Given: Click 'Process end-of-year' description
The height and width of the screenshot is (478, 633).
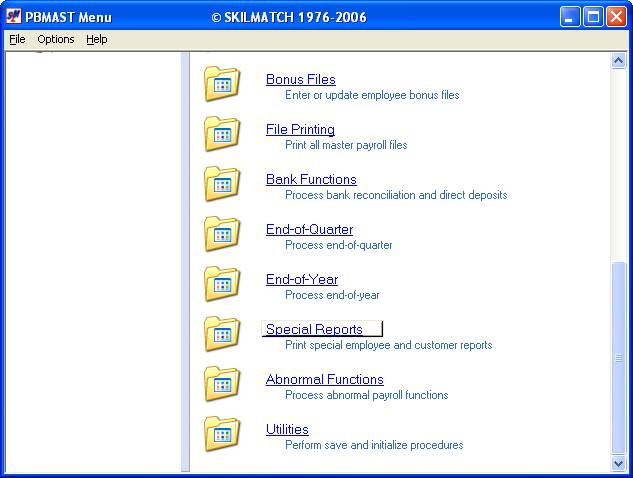Looking at the screenshot, I should click(x=332, y=295).
